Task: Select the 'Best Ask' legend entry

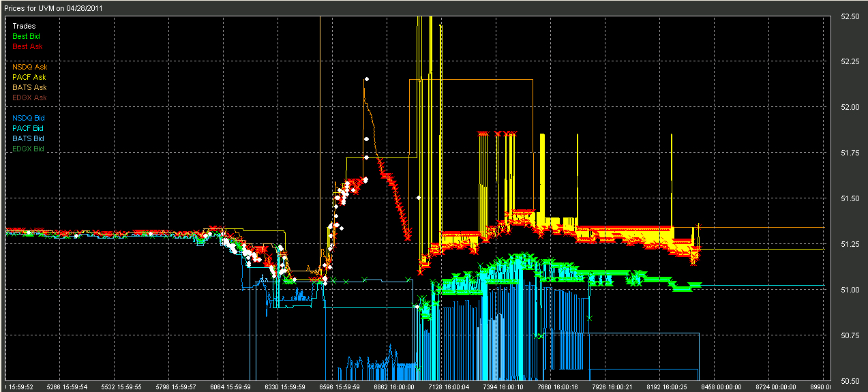Action: 27,46
